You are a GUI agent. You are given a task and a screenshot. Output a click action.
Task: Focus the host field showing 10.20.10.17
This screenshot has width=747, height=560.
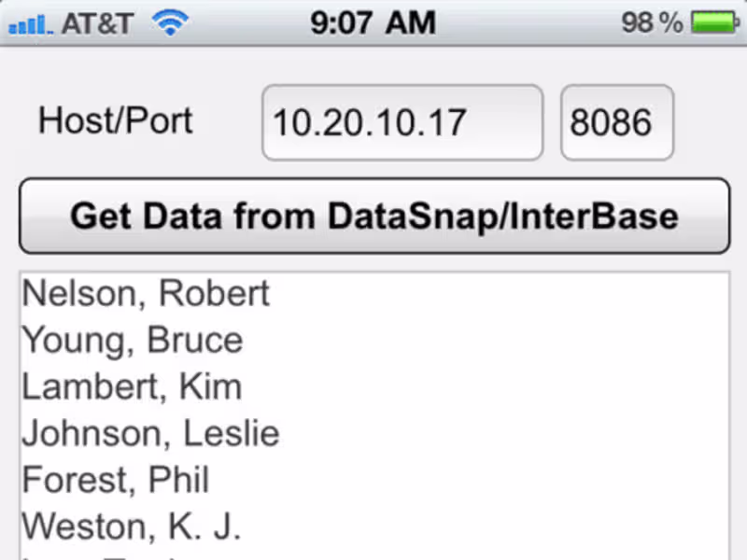click(x=402, y=122)
